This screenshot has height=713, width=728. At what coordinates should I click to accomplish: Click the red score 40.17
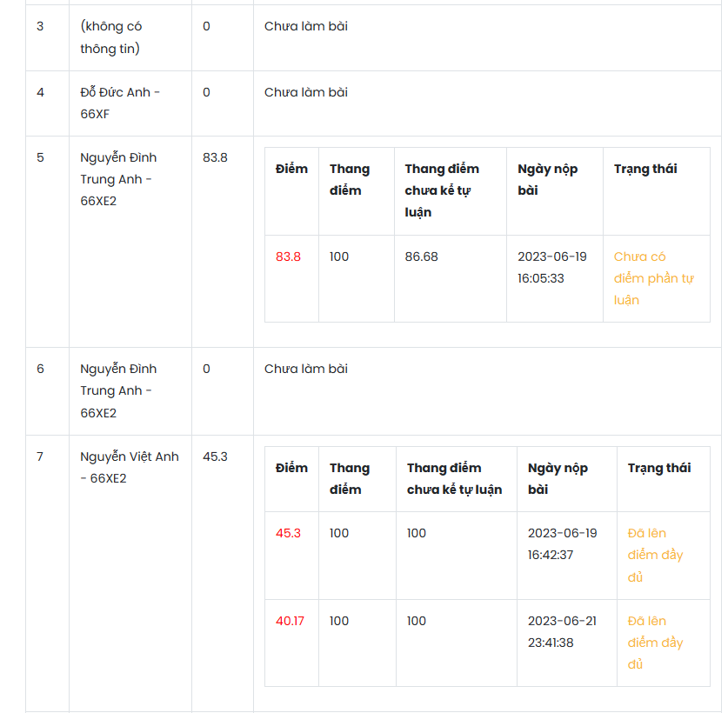290,621
